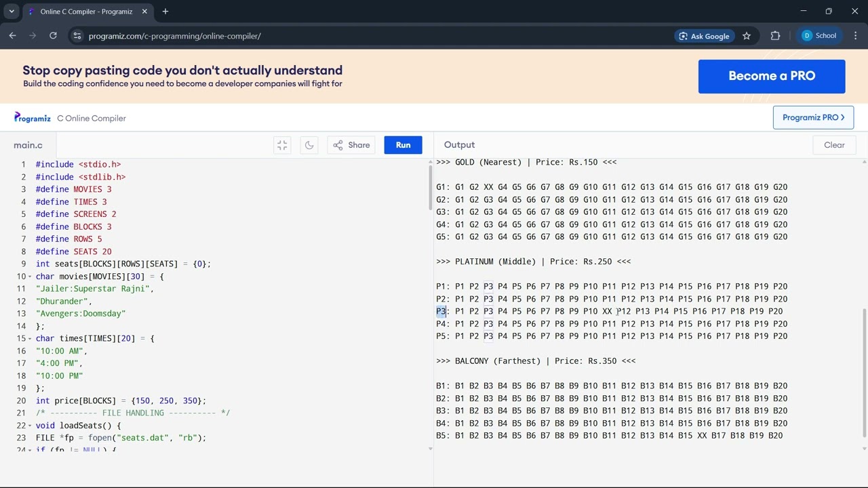Click the browser forward arrow
This screenshot has height=488, width=868.
33,36
